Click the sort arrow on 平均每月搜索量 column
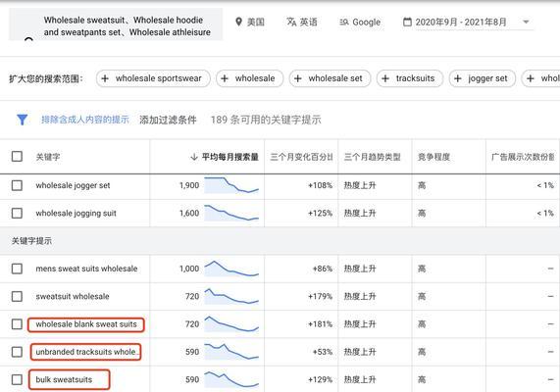Viewport: 560px width, 392px height. coord(194,157)
